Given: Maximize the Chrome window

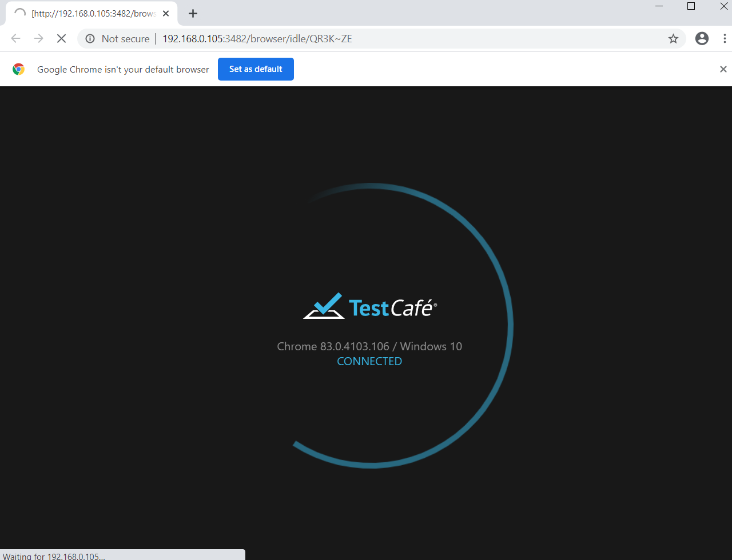Looking at the screenshot, I should pyautogui.click(x=691, y=6).
